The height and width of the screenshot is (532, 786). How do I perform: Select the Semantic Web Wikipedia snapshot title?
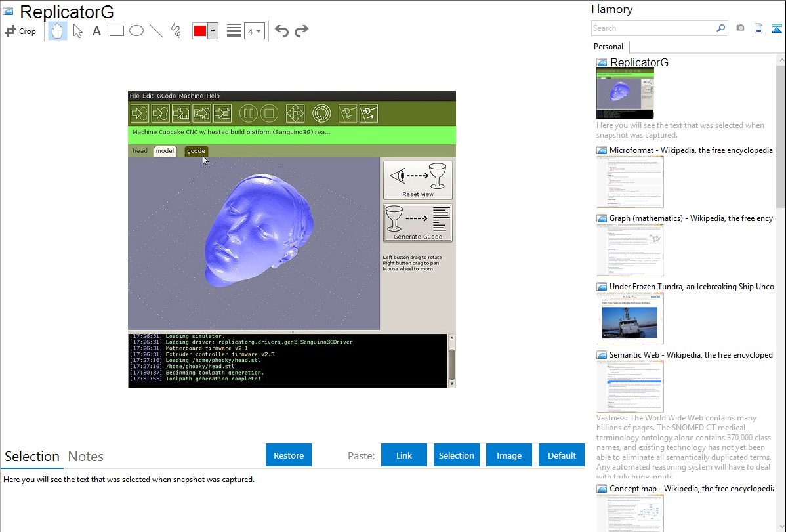(691, 354)
